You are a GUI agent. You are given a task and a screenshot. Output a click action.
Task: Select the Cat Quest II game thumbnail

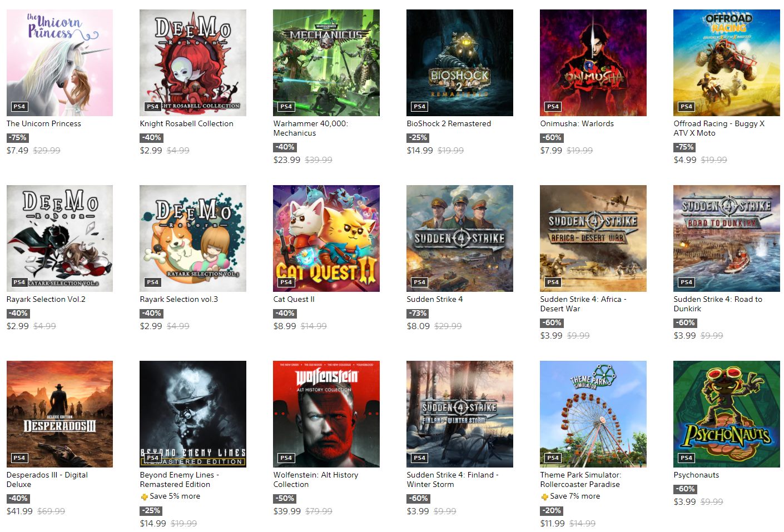[x=326, y=238]
